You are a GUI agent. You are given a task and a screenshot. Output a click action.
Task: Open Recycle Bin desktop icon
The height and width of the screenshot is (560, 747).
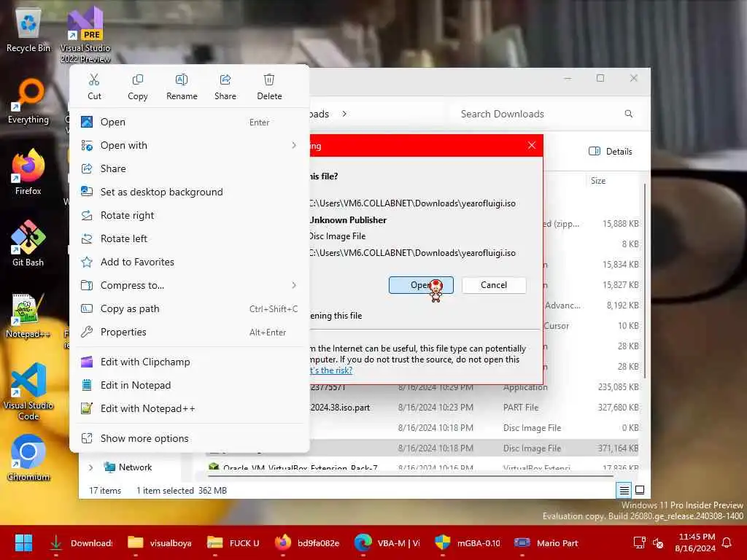click(x=28, y=31)
